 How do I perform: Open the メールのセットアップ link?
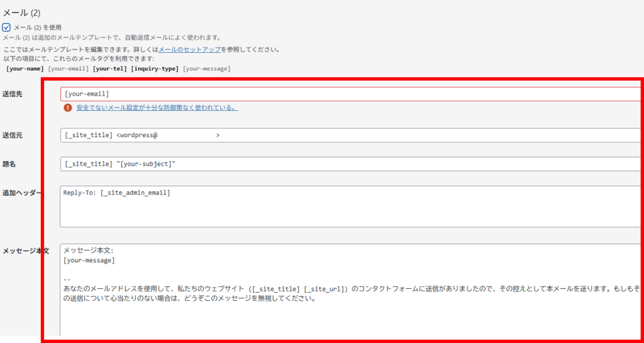click(x=189, y=49)
